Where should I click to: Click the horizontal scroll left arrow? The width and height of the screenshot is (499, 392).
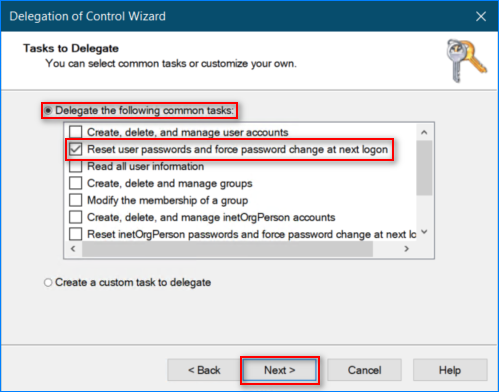(x=73, y=249)
